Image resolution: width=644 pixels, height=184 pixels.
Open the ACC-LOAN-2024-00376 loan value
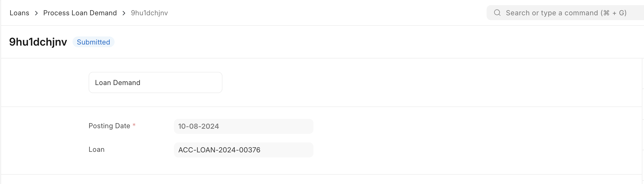219,150
